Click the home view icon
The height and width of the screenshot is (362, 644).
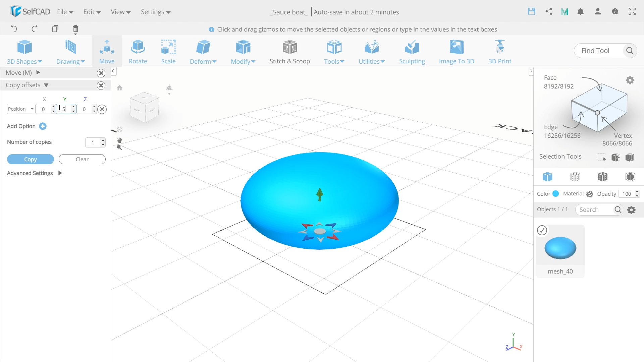(x=119, y=88)
